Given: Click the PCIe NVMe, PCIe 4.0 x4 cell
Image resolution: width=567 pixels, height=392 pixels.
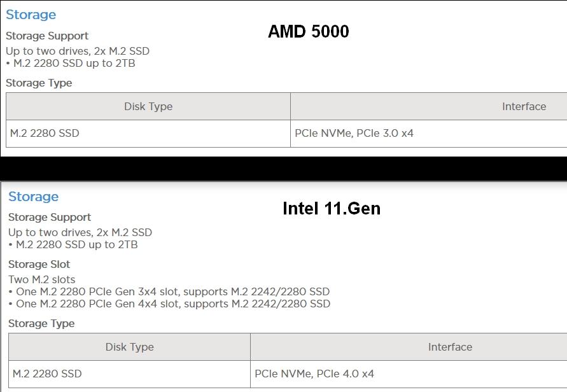Looking at the screenshot, I should [x=409, y=374].
